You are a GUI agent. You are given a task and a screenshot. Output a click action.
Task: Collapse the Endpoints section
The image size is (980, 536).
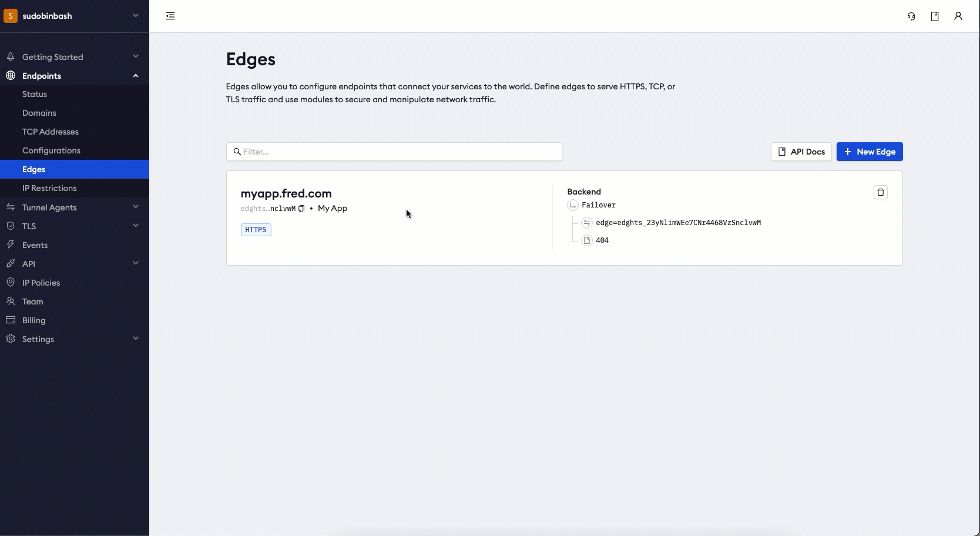(136, 75)
